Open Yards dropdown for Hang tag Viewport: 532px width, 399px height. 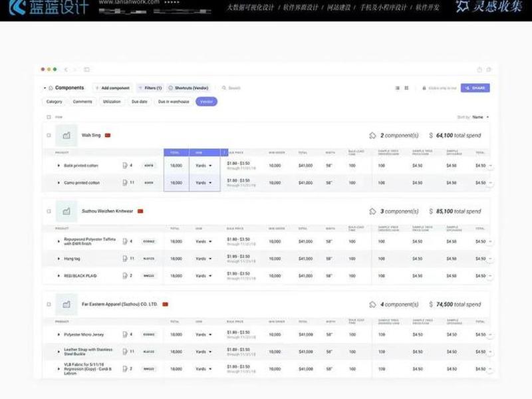[203, 259]
